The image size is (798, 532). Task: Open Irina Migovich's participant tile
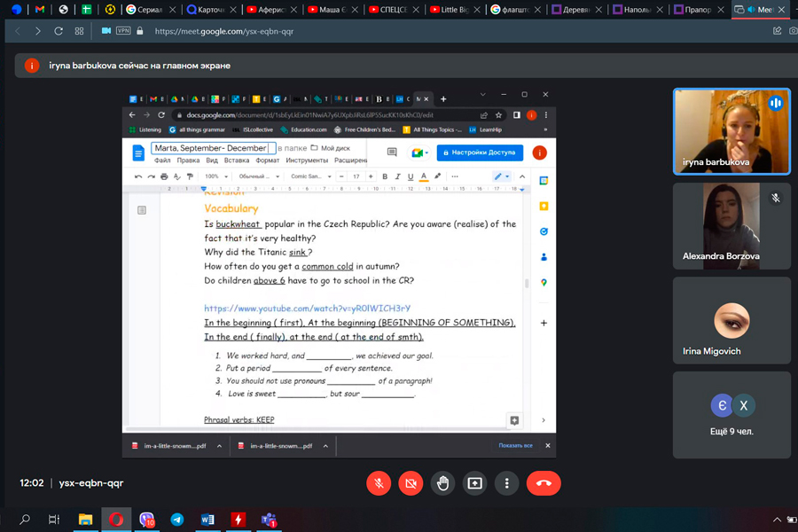coord(731,320)
